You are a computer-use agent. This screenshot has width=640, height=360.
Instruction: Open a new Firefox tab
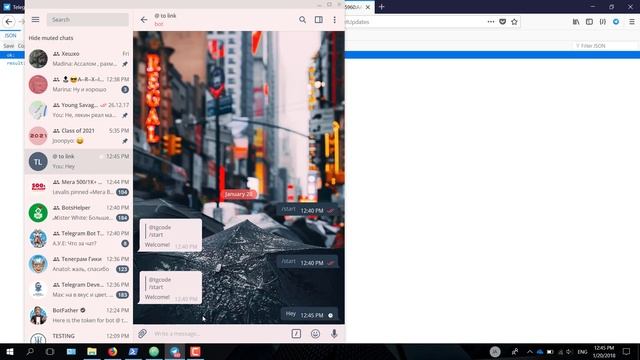click(382, 7)
